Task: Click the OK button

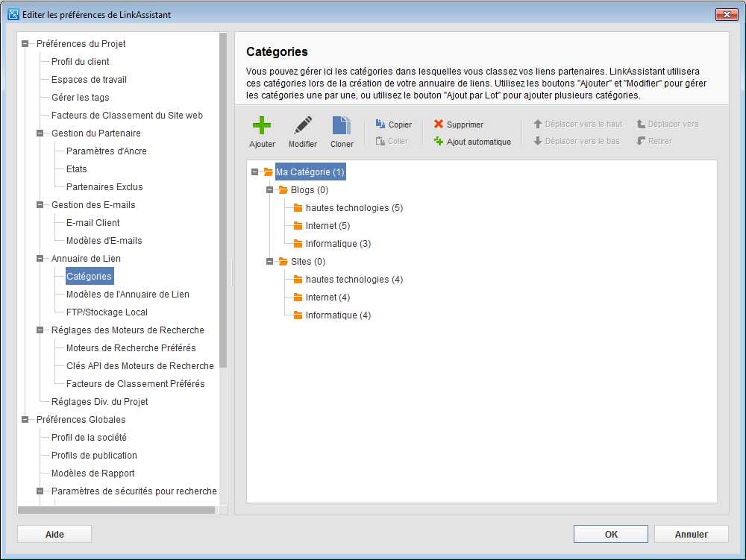Action: [611, 534]
